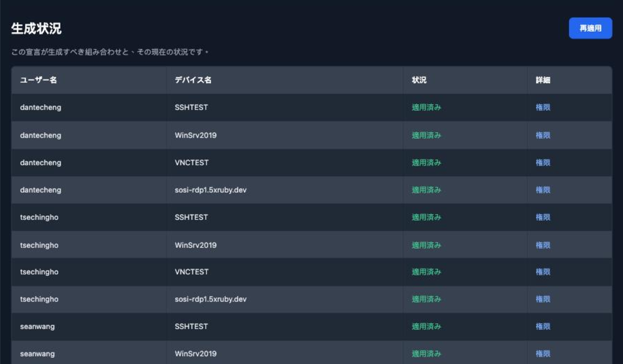Image resolution: width=623 pixels, height=364 pixels.
Task: Open 権限 link for tsechingho WinSrv2019
Action: pos(543,245)
